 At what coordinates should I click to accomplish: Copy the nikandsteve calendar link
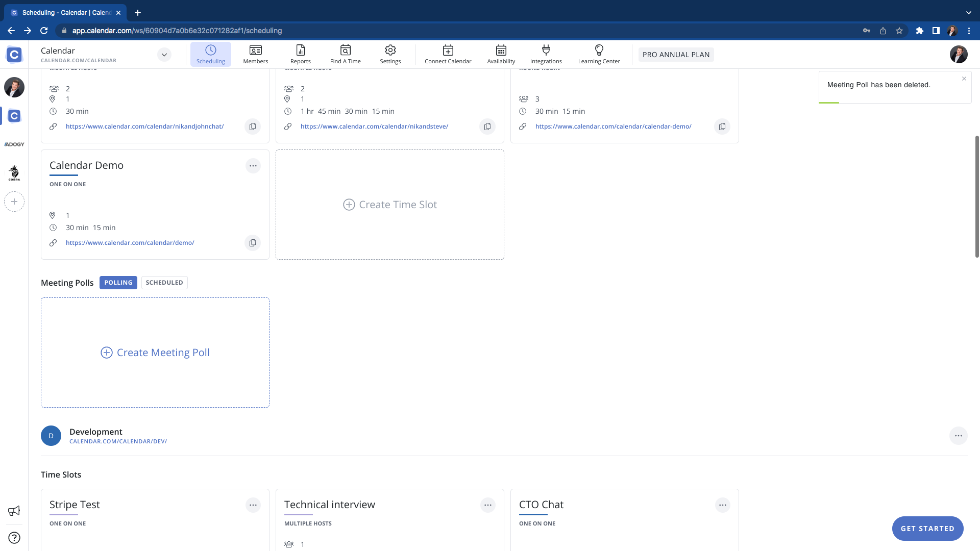pos(487,127)
